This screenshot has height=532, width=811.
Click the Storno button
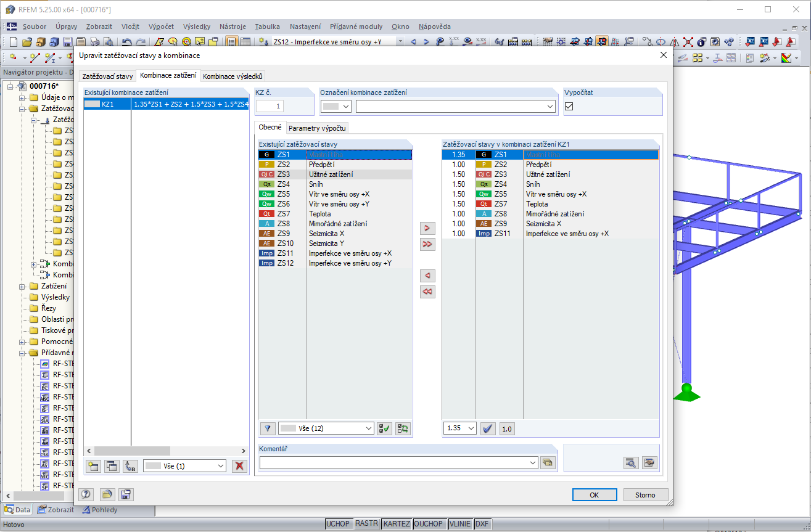645,494
